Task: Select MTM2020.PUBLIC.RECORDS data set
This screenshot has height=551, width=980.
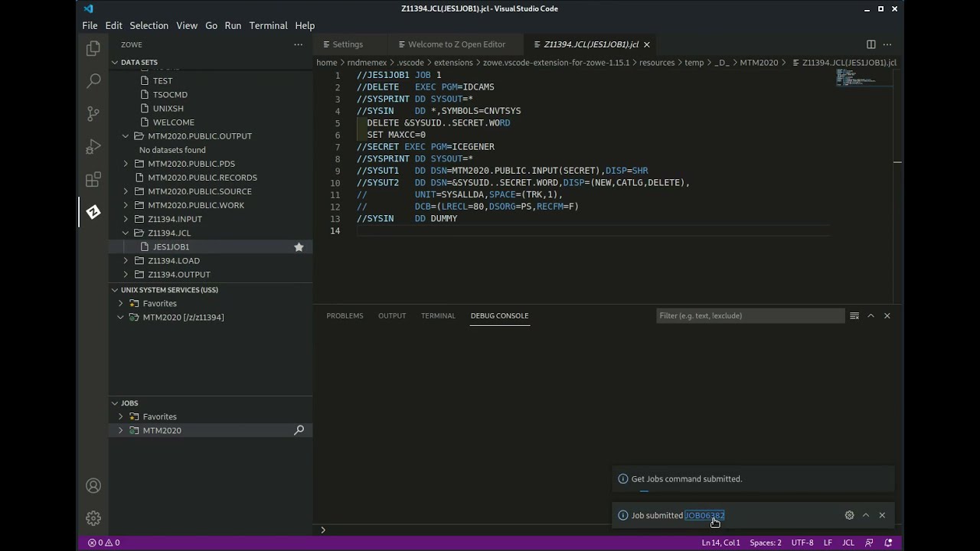Action: click(x=202, y=178)
